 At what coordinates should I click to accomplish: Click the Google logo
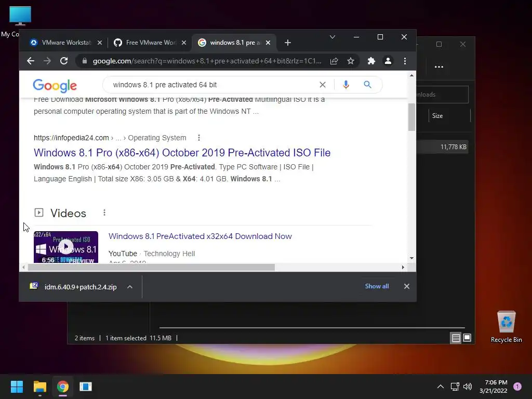tap(55, 86)
